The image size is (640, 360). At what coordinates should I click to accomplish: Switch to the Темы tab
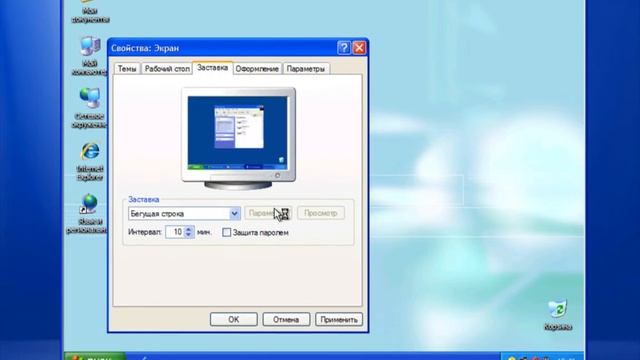(127, 69)
